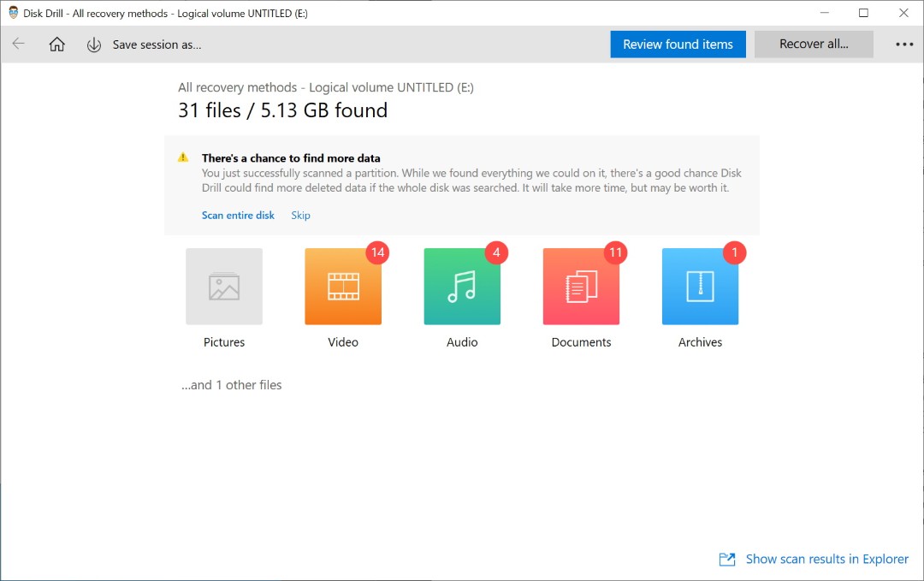Viewport: 924px width, 581px height.
Task: Minimize the Disk Drill window
Action: click(x=825, y=12)
